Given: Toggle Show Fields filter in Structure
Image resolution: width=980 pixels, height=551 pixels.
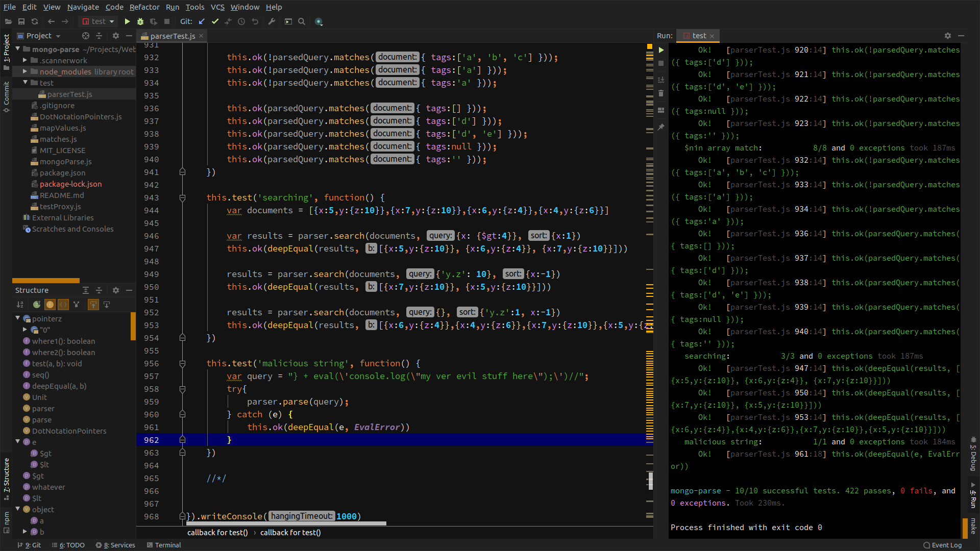Looking at the screenshot, I should [x=50, y=305].
